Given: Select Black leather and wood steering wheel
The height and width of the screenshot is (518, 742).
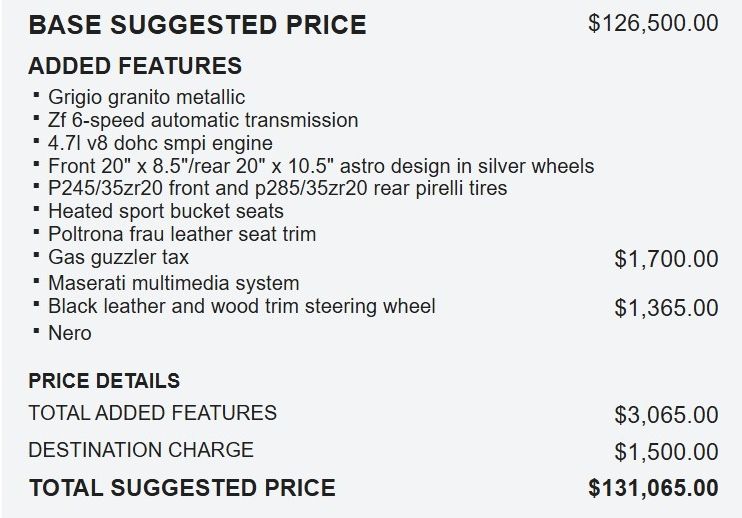Looking at the screenshot, I should (x=242, y=306).
